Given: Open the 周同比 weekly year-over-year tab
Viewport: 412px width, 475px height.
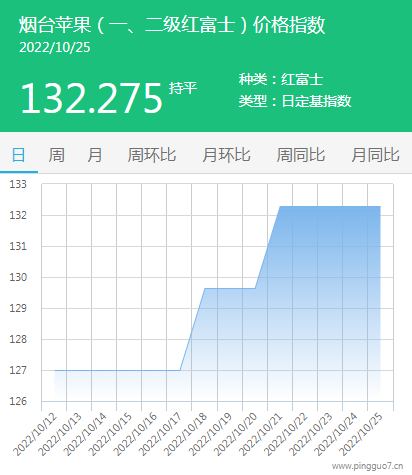Looking at the screenshot, I should [x=301, y=155].
